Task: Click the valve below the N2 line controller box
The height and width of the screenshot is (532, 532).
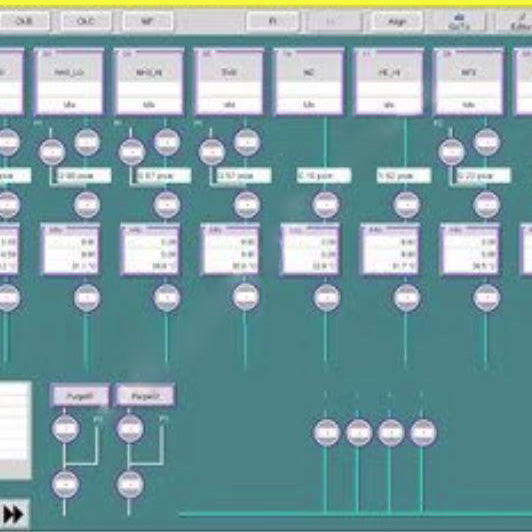Action: (x=326, y=298)
